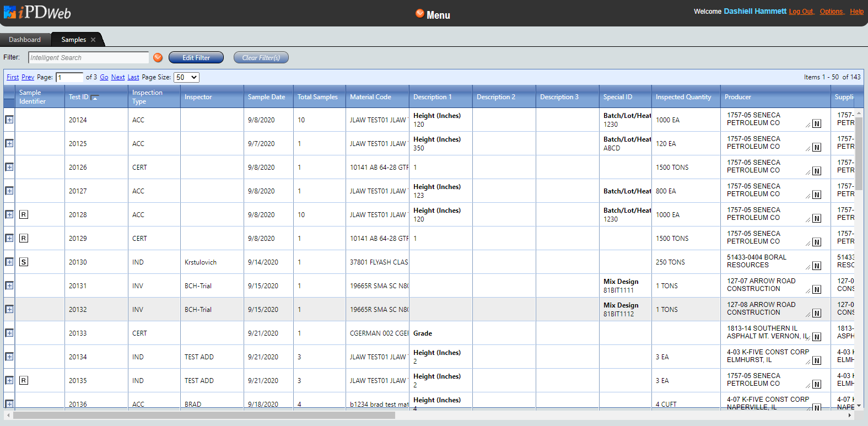Click the N icon in row 20131 Producer cell
The width and height of the screenshot is (868, 426).
817,290
